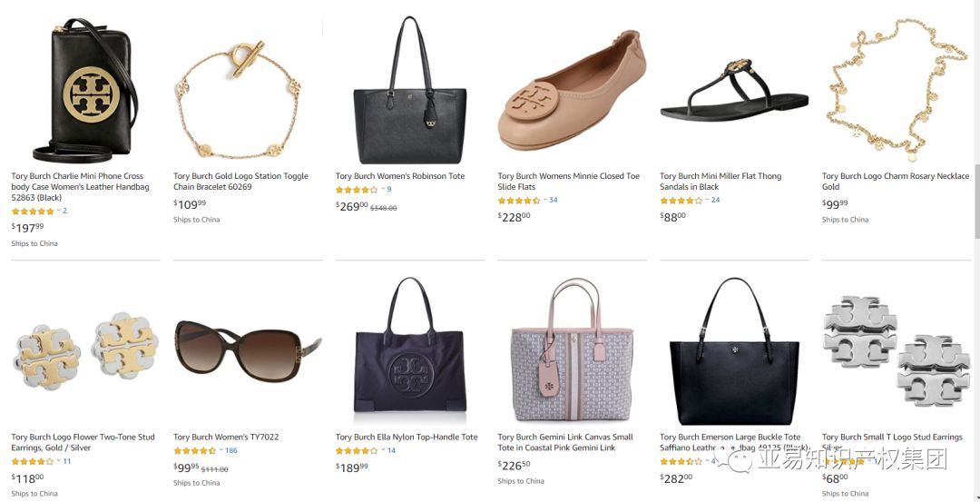Open Gemini Link Canvas Small Tote title link
Screen dimensions: 980x502
(x=564, y=442)
